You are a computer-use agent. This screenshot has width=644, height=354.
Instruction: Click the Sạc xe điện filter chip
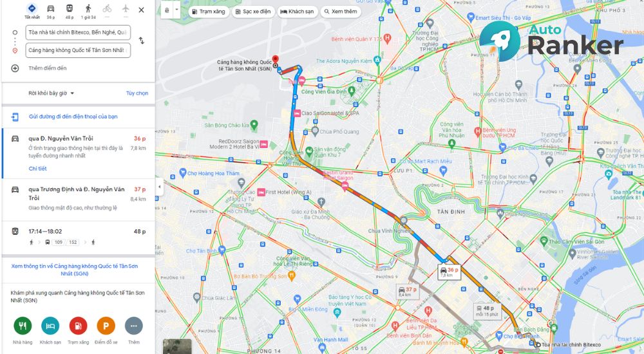[253, 12]
